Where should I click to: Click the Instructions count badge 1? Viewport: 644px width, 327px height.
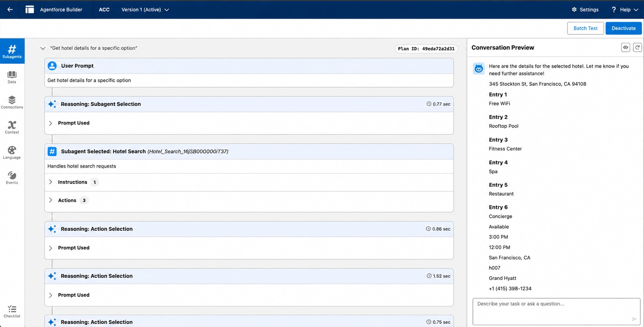pyautogui.click(x=95, y=182)
